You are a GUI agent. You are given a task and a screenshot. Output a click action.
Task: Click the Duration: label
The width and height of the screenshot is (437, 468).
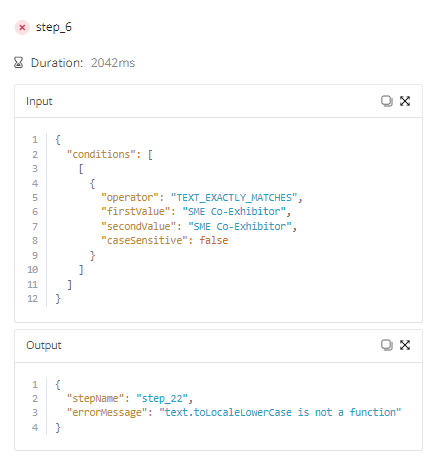[x=57, y=63]
